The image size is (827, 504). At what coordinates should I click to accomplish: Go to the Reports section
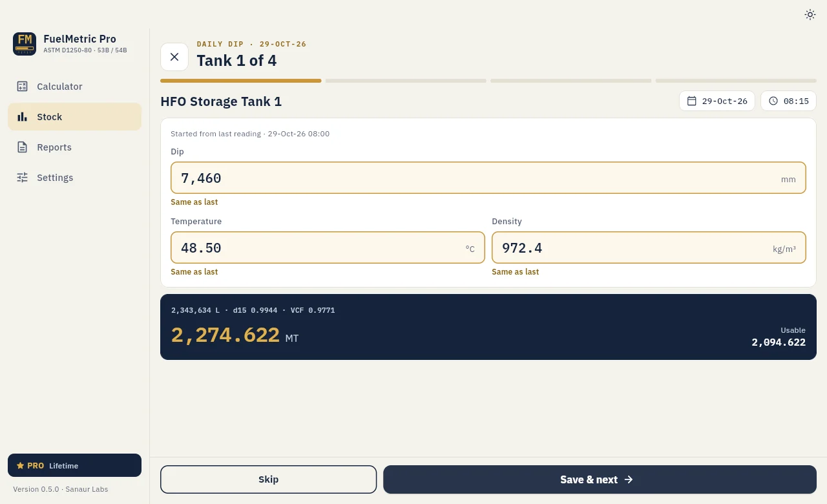pos(74,147)
